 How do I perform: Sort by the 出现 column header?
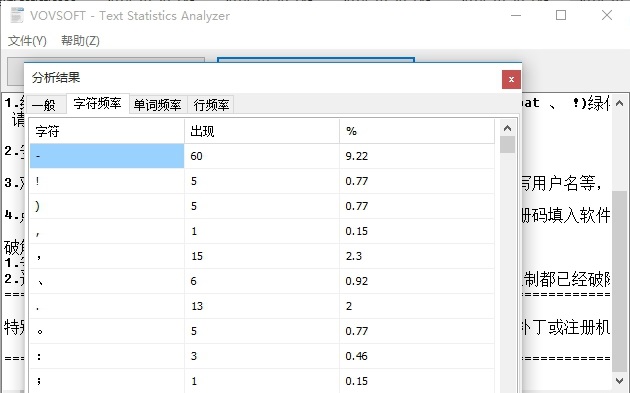[x=262, y=131]
